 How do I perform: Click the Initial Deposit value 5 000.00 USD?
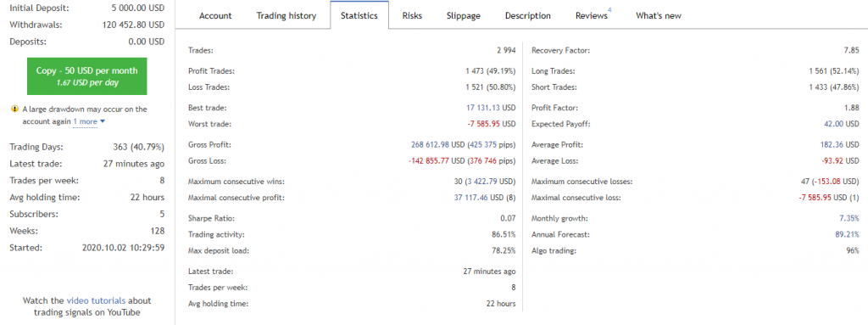point(139,8)
